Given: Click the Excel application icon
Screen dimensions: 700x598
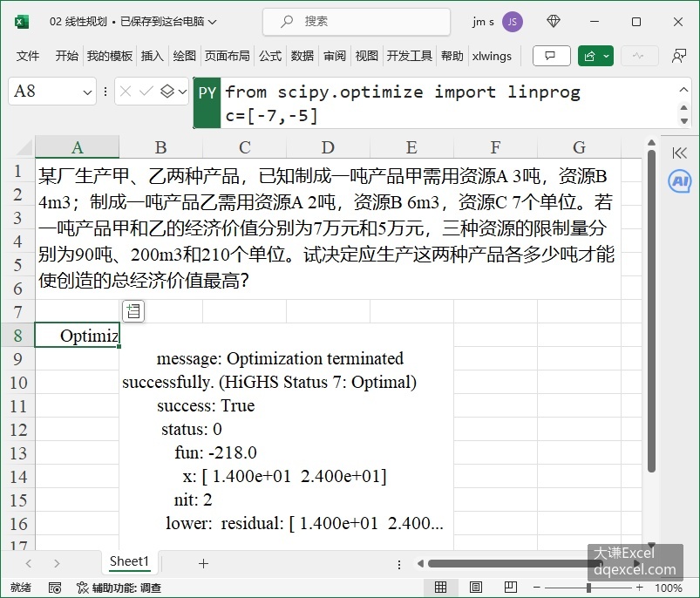Looking at the screenshot, I should click(21, 22).
